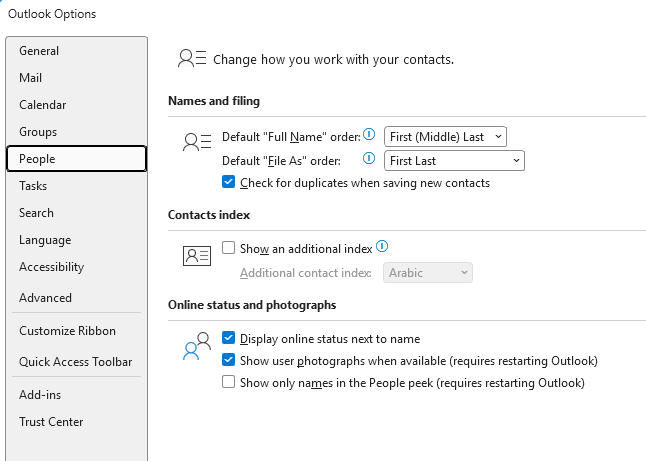Open the Accessibility options category
The height and width of the screenshot is (461, 646).
(77, 267)
